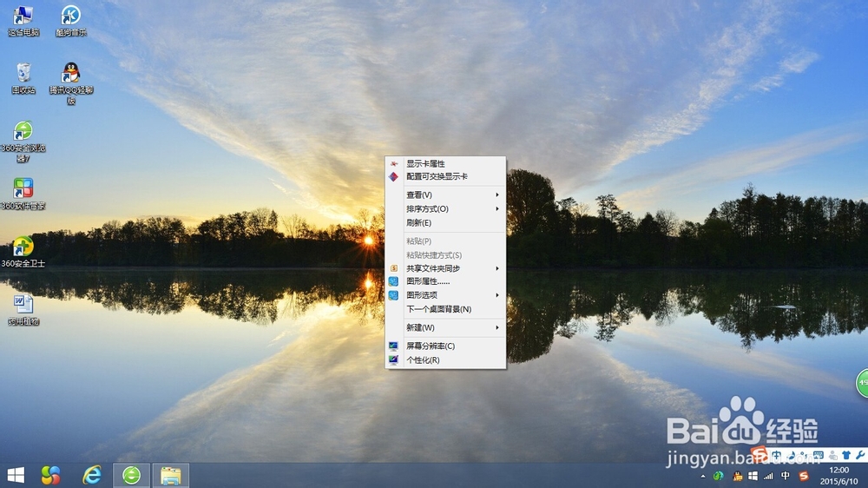Click the green 360 globe tray icon
This screenshot has height=488, width=868.
pyautogui.click(x=718, y=476)
